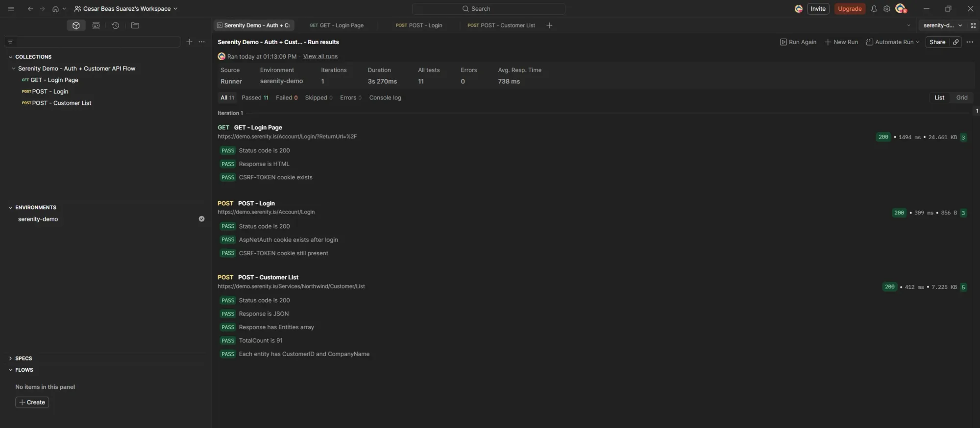This screenshot has width=980, height=428.
Task: Open run results more options ellipsis
Action: 969,42
